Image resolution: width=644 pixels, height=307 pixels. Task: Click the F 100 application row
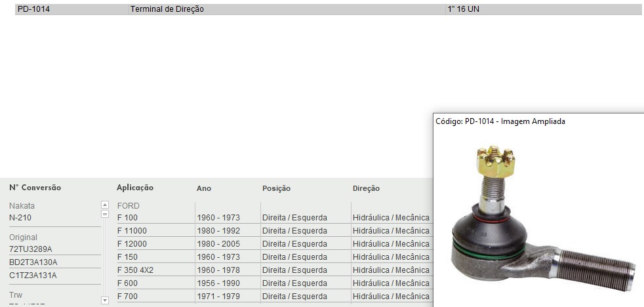127,218
